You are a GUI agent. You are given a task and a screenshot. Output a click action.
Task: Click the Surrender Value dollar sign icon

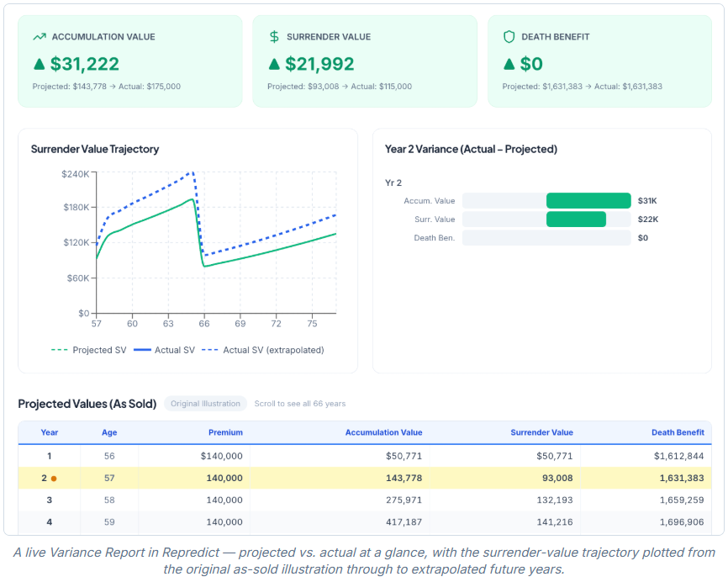click(x=274, y=37)
